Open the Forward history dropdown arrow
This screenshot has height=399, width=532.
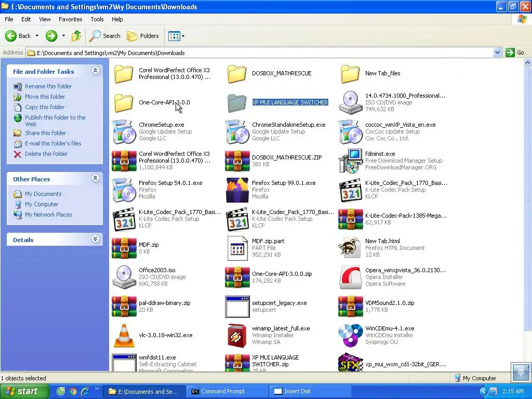(63, 36)
